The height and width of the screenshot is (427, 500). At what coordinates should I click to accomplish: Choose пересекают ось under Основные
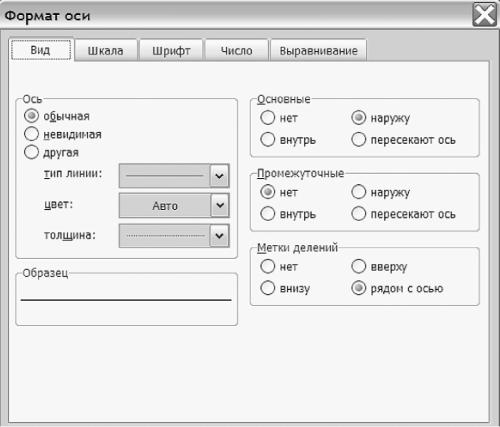pyautogui.click(x=359, y=139)
